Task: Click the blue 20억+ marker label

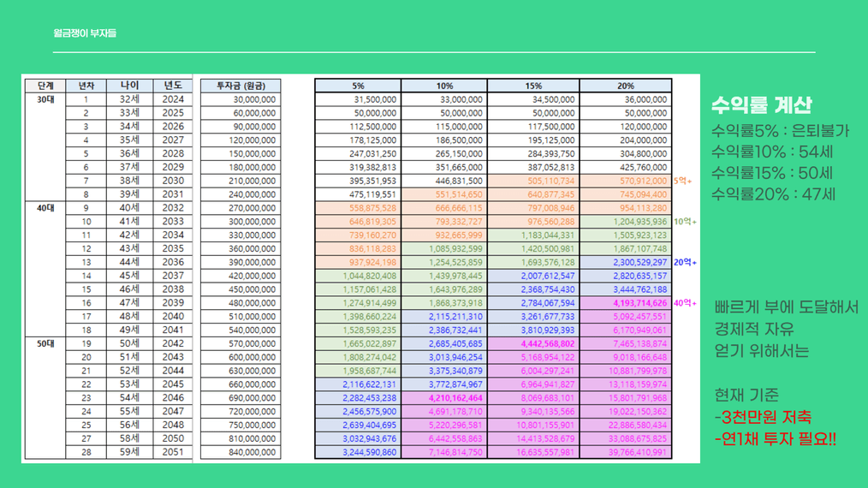Action: point(685,263)
